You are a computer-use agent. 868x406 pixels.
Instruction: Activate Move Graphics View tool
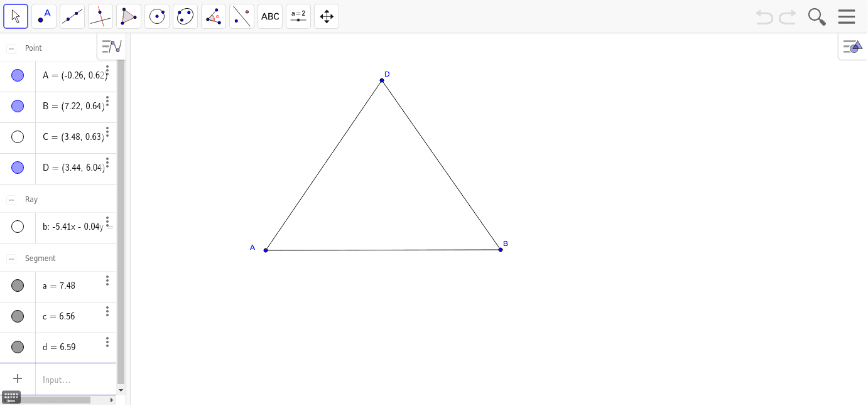pyautogui.click(x=327, y=16)
